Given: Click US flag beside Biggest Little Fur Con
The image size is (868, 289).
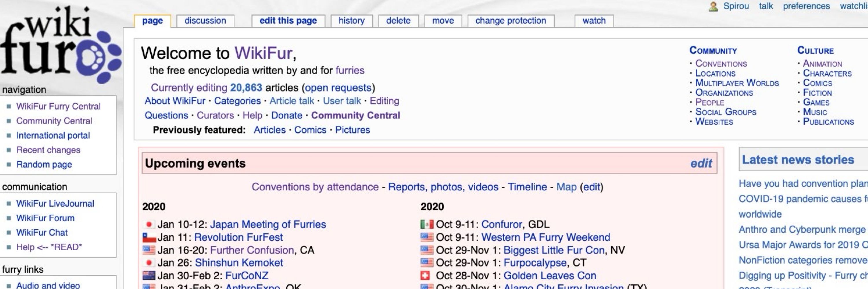Looking at the screenshot, I should (427, 250).
